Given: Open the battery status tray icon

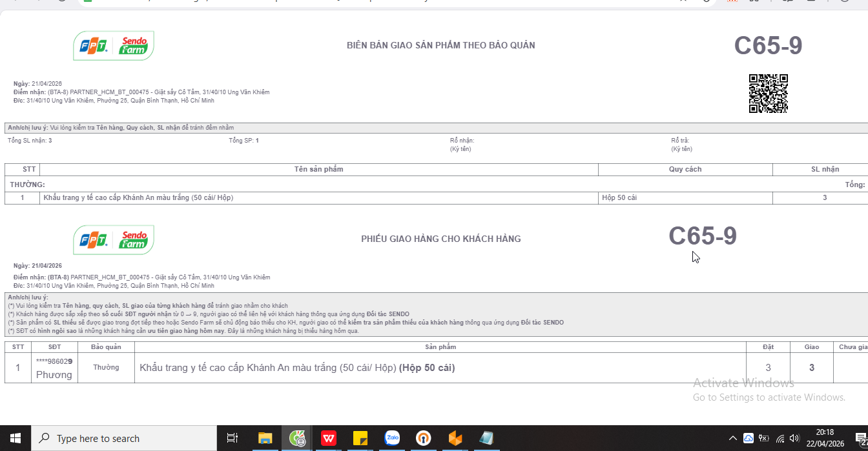Looking at the screenshot, I should [x=764, y=439].
